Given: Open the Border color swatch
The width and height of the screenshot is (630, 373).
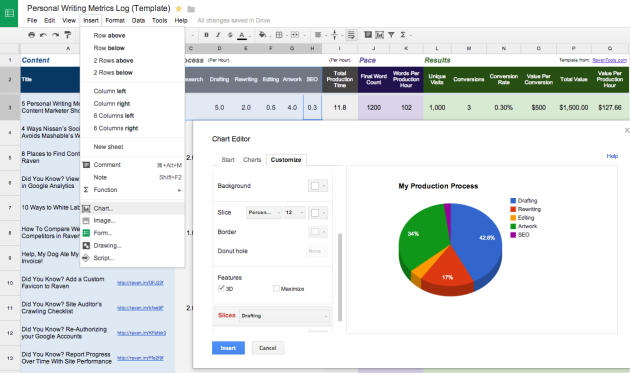Looking at the screenshot, I should [318, 232].
